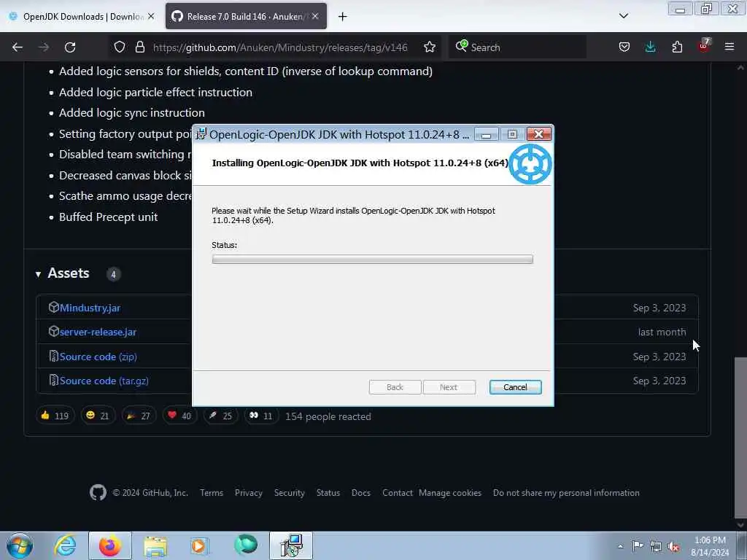The height and width of the screenshot is (560, 747).
Task: Open a new browser tab with plus
Action: (343, 17)
